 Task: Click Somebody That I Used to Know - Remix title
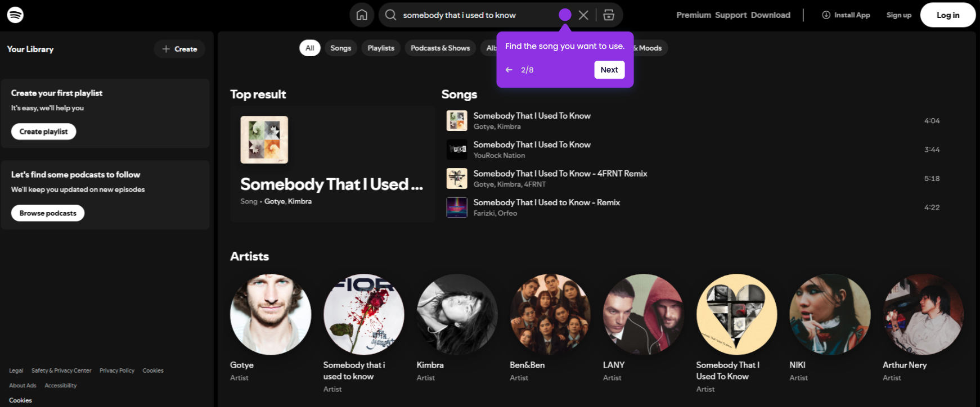[x=547, y=202]
